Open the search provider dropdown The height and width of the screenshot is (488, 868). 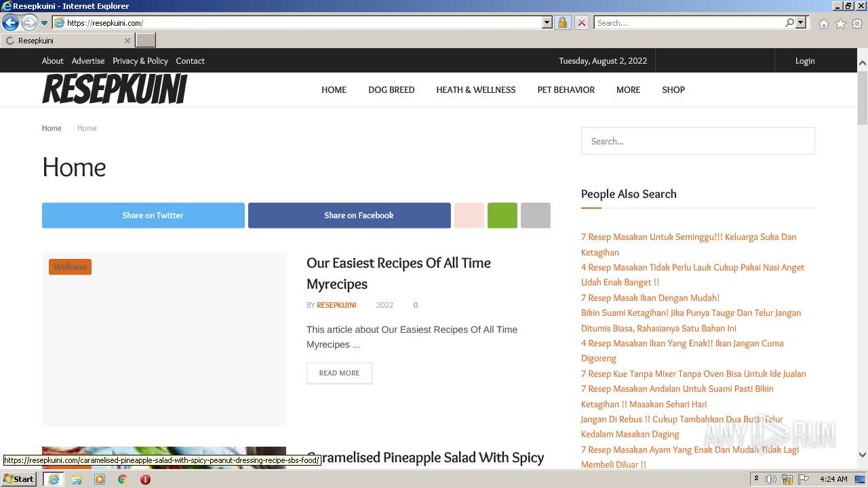[801, 23]
